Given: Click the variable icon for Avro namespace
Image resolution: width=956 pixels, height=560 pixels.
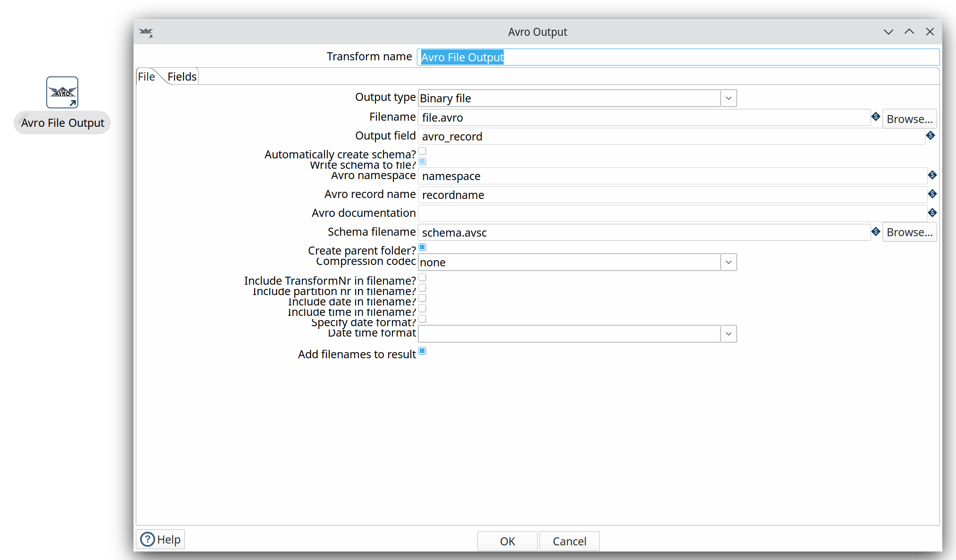Looking at the screenshot, I should tap(932, 175).
